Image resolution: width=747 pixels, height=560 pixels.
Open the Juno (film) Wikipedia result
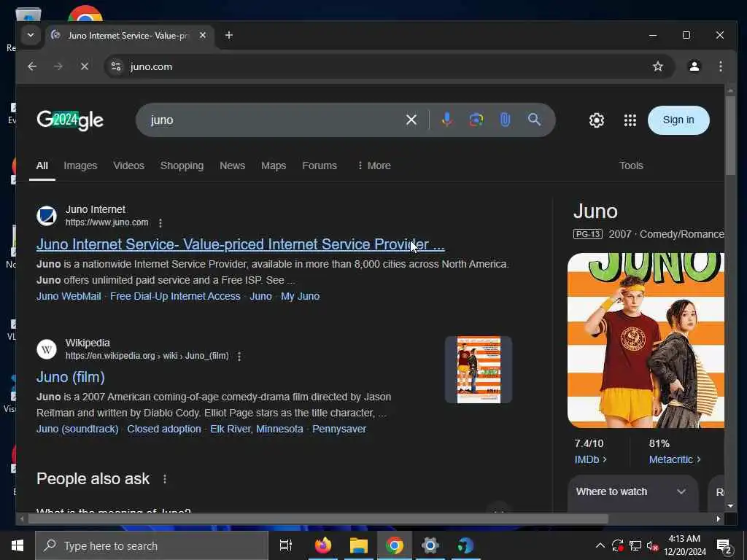tap(71, 377)
